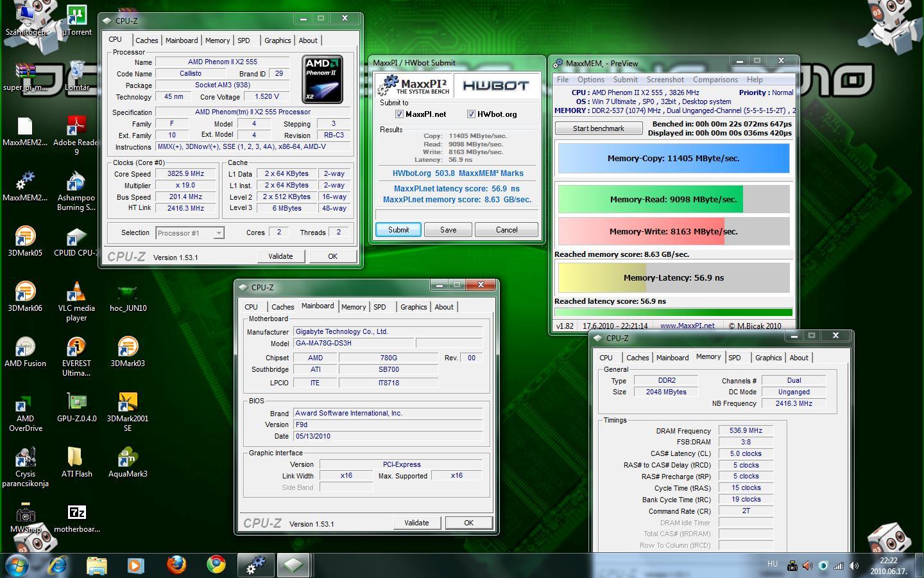The height and width of the screenshot is (578, 924).
Task: Click the DRAM Frequency 536.9 MHz value
Action: (746, 431)
